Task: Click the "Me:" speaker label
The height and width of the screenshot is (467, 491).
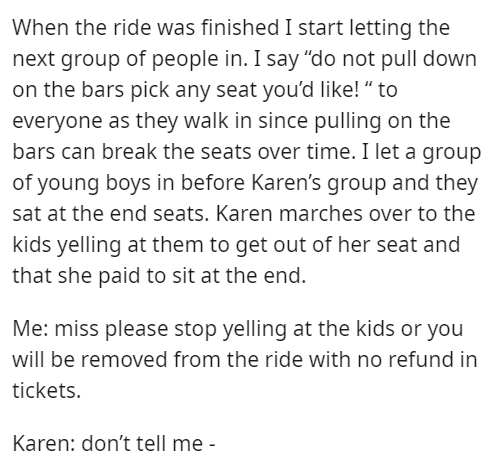Action: pyautogui.click(x=31, y=329)
